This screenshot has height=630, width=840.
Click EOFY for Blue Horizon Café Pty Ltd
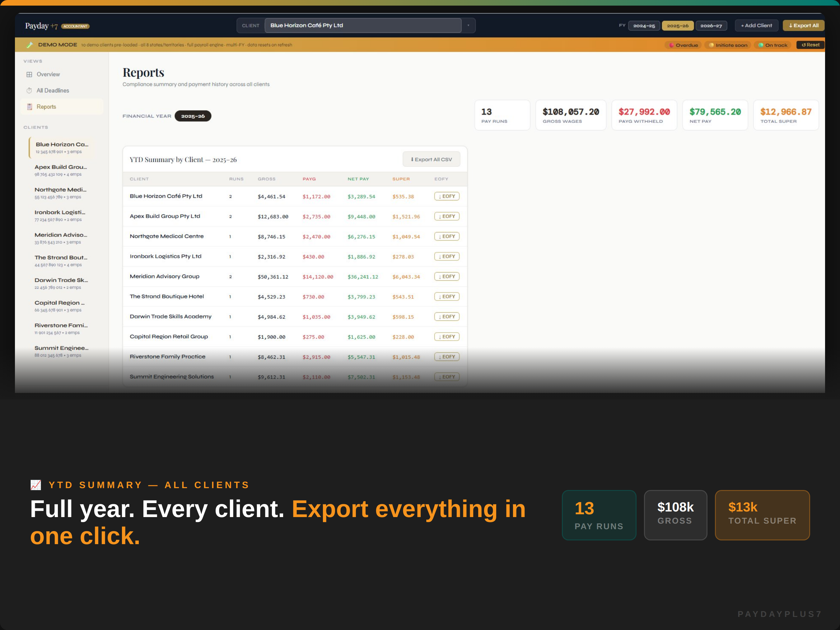click(446, 196)
